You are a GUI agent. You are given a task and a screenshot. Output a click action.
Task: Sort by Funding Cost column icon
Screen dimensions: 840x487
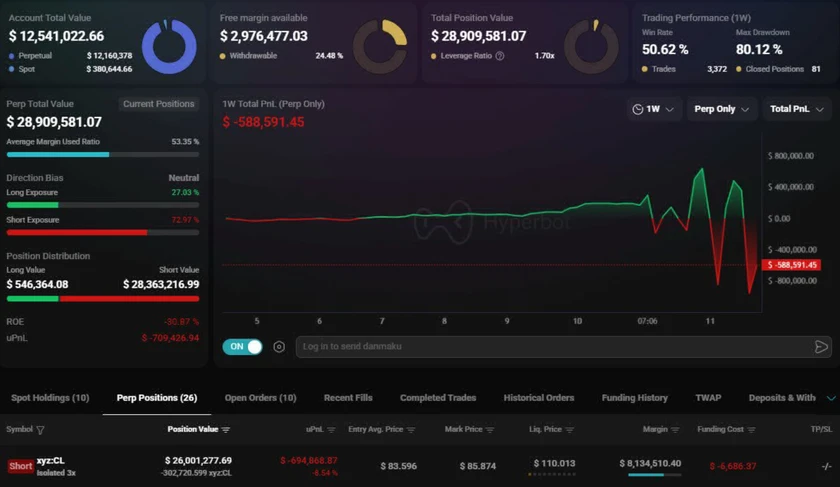coord(750,430)
